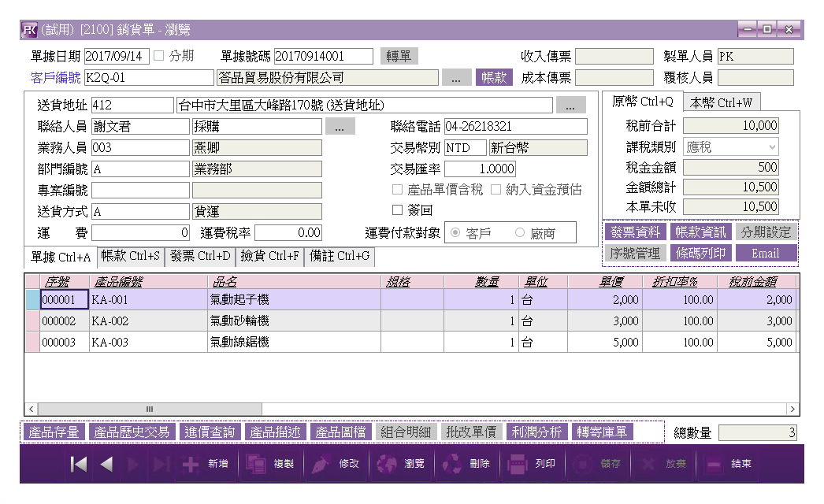Viewport: 824px width, 504px height.
Task: Open the customer lookup next to 答品貿易股份有限公司
Action: [x=456, y=78]
